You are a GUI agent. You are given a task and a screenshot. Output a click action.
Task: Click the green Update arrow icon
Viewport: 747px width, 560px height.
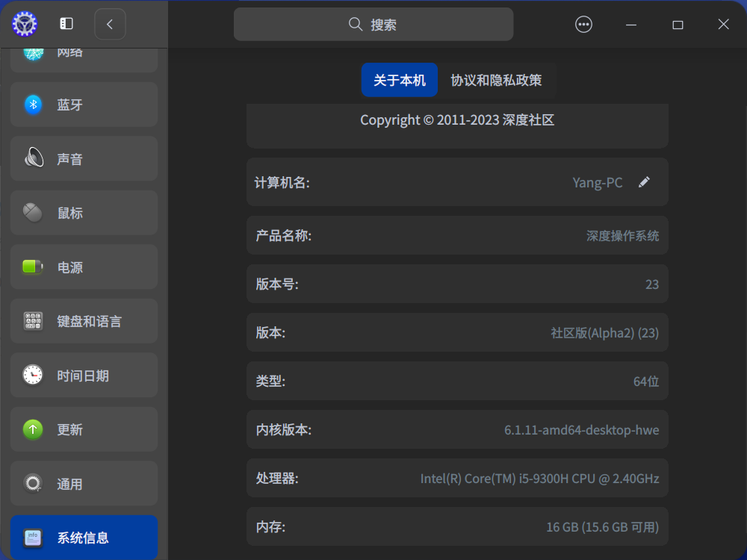click(33, 429)
